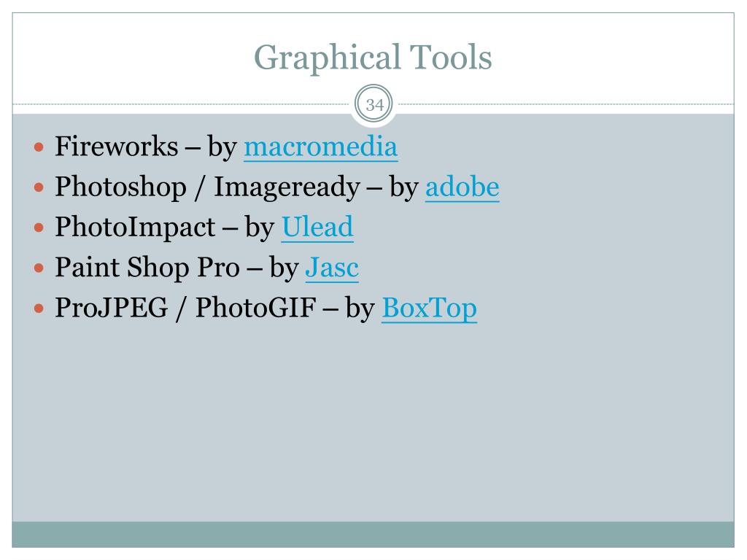Click the PhotoGIF text
Image resolution: width=747 pixels, height=560 pixels.
coord(256,308)
